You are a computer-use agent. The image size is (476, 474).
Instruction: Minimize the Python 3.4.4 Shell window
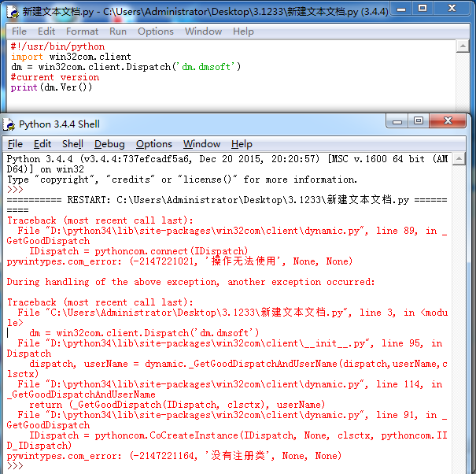click(397, 121)
